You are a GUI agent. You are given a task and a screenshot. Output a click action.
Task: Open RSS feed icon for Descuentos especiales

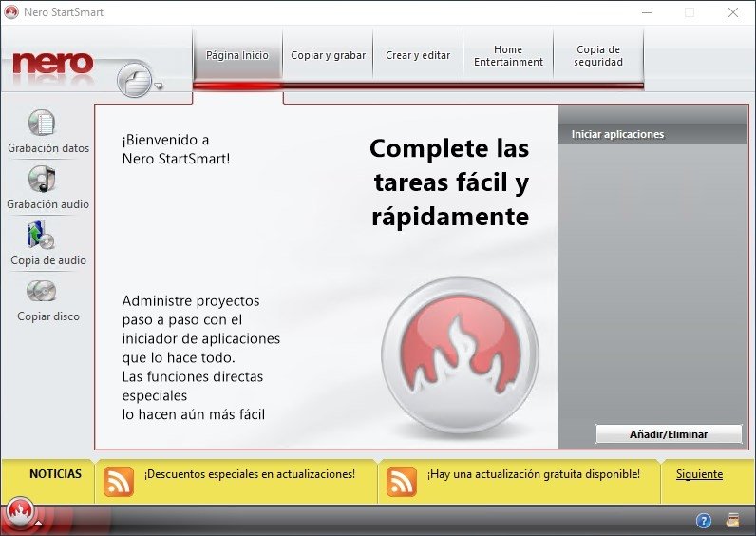point(119,482)
